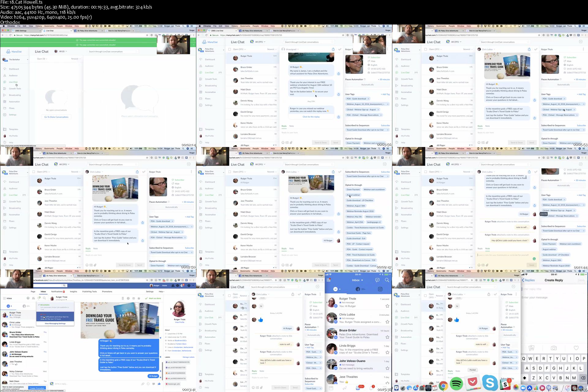Tick select-all checkbox beside Open (395) at 00:03:56
The image size is (588, 392).
pyautogui.click(x=230, y=49)
